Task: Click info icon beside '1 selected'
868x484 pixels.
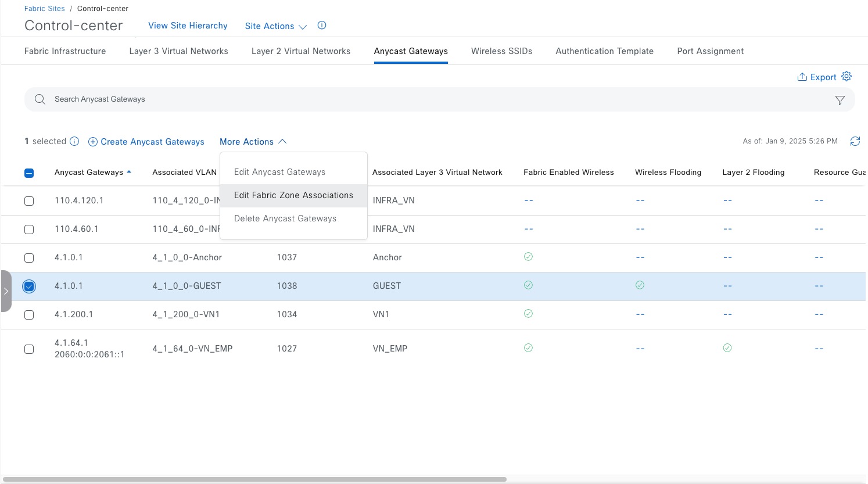Action: point(74,141)
